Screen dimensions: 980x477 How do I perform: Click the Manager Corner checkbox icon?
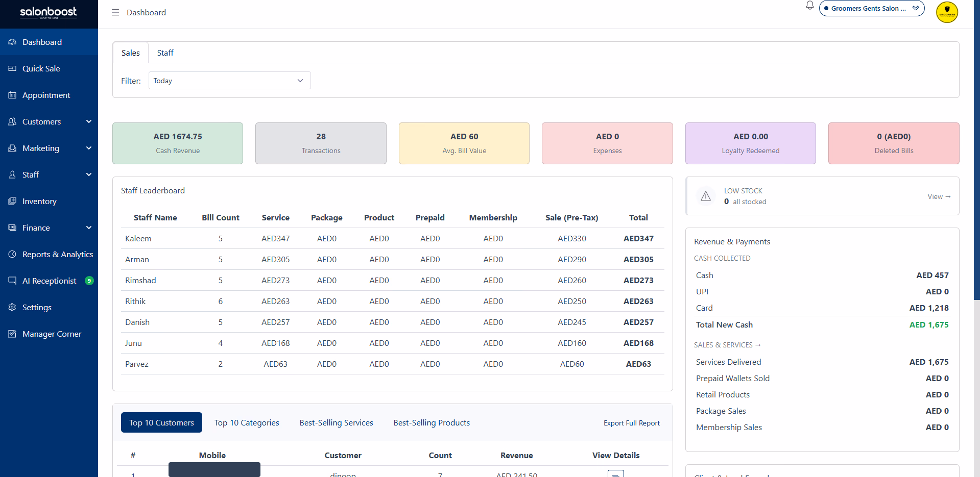[12, 334]
